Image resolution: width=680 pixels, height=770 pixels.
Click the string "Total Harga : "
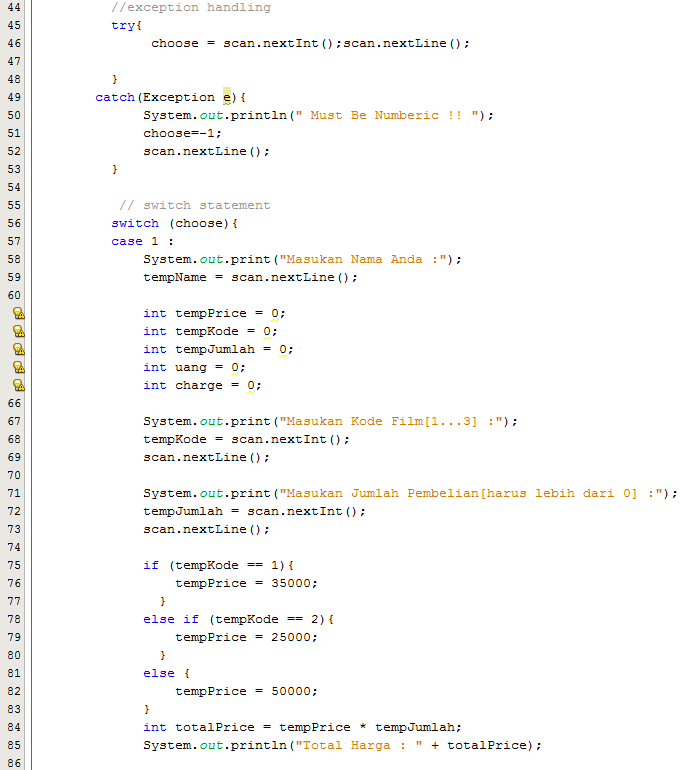[358, 745]
